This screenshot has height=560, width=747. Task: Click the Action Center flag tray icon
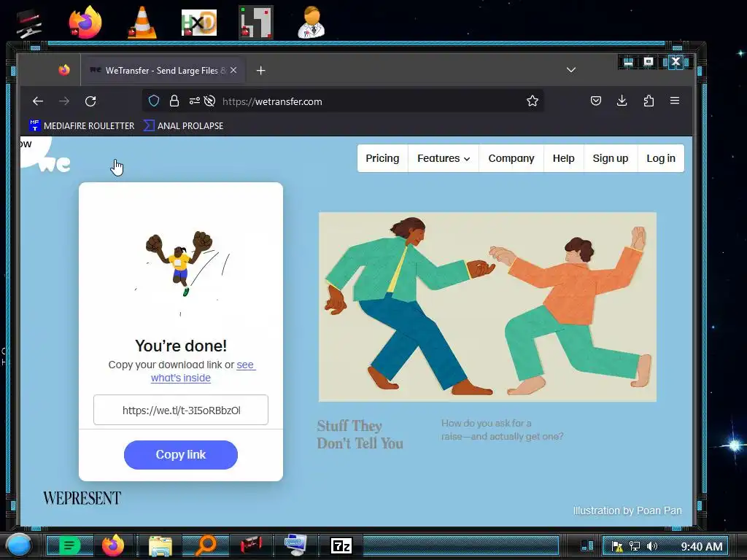[617, 545]
